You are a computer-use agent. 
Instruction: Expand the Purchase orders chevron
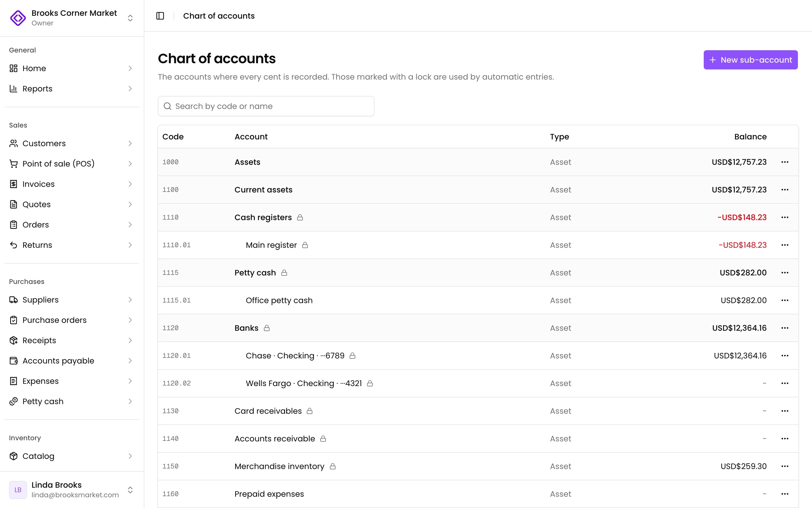pyautogui.click(x=130, y=320)
